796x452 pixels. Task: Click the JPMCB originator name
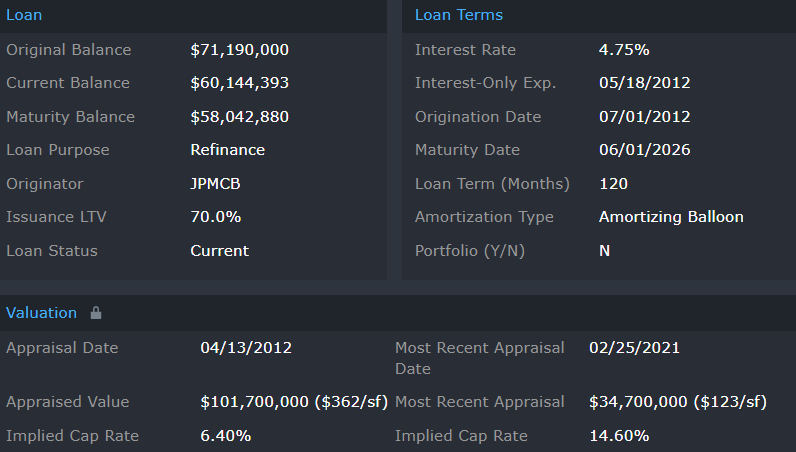click(215, 184)
